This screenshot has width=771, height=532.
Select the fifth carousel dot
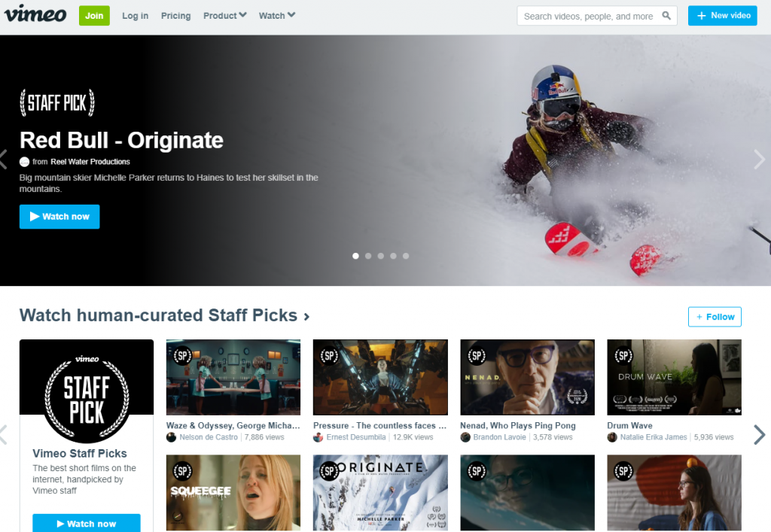tap(406, 256)
